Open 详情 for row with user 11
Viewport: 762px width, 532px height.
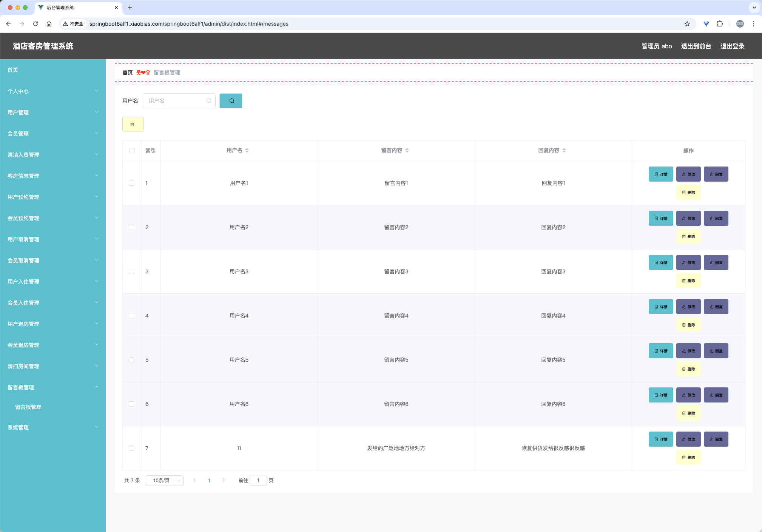pos(661,439)
